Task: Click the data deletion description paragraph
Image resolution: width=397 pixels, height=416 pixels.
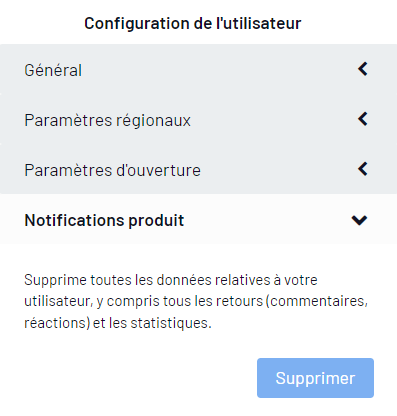Action: 196,301
